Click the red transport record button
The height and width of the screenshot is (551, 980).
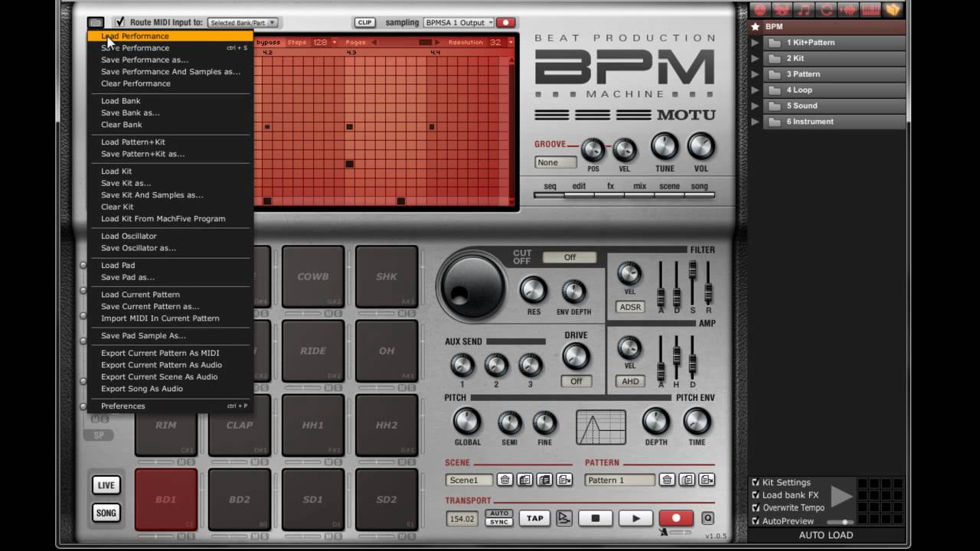coord(676,518)
